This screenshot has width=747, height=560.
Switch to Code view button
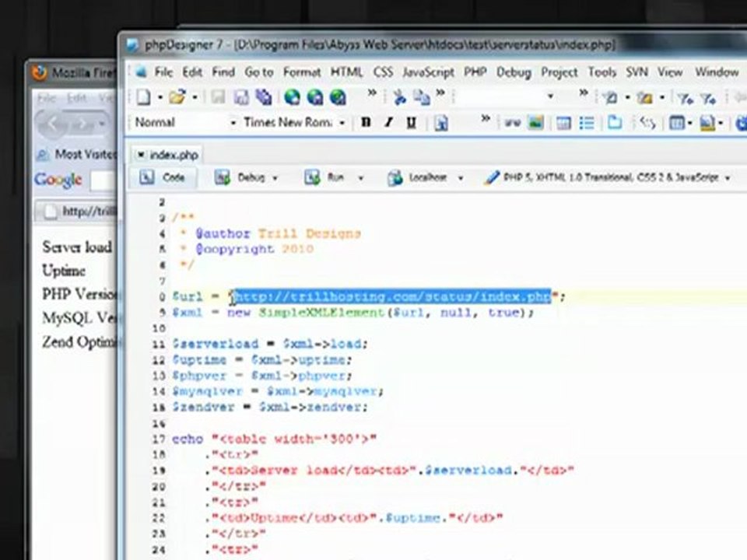coord(162,177)
